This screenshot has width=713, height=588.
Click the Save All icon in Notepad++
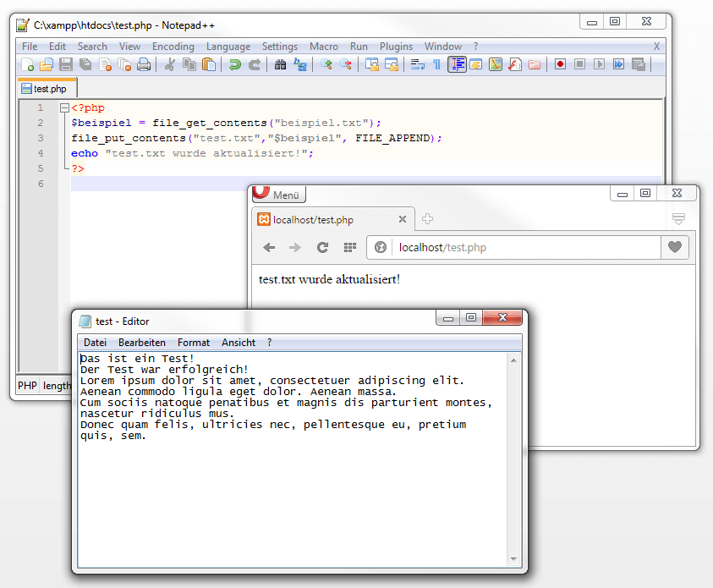click(85, 64)
